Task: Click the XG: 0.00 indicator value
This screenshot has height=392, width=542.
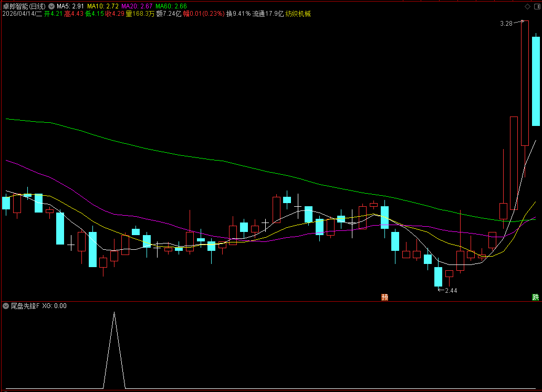Action: point(54,306)
